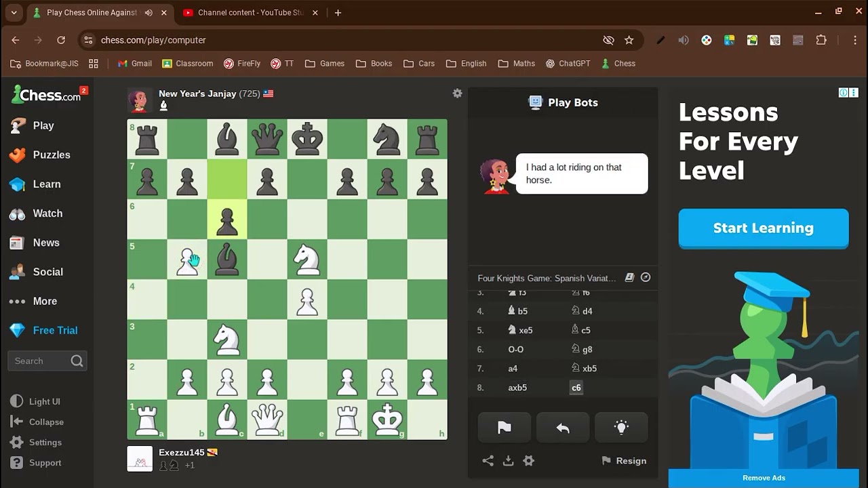The height and width of the screenshot is (488, 868).
Task: Click the lightbulb hint button
Action: 621,428
